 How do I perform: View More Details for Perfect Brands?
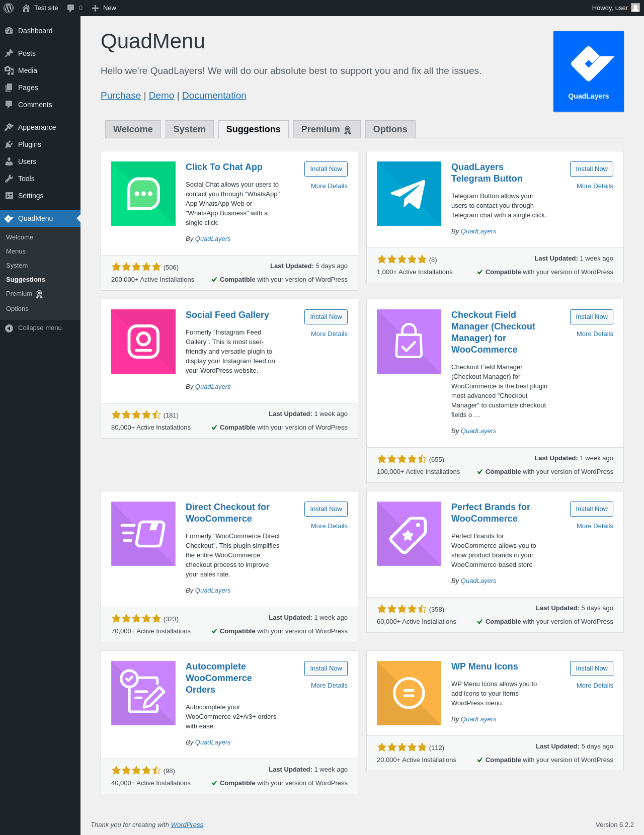[595, 526]
